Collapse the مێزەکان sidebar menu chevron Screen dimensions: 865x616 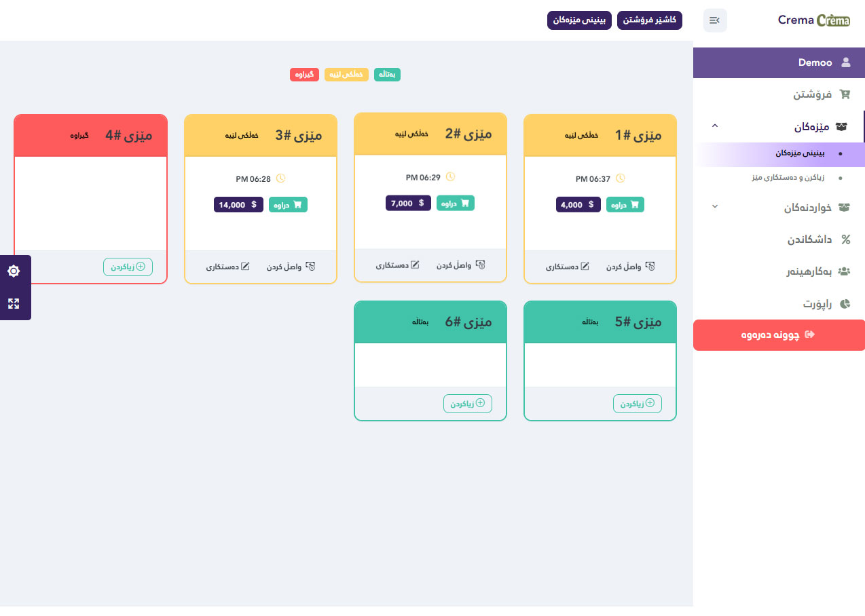(714, 126)
